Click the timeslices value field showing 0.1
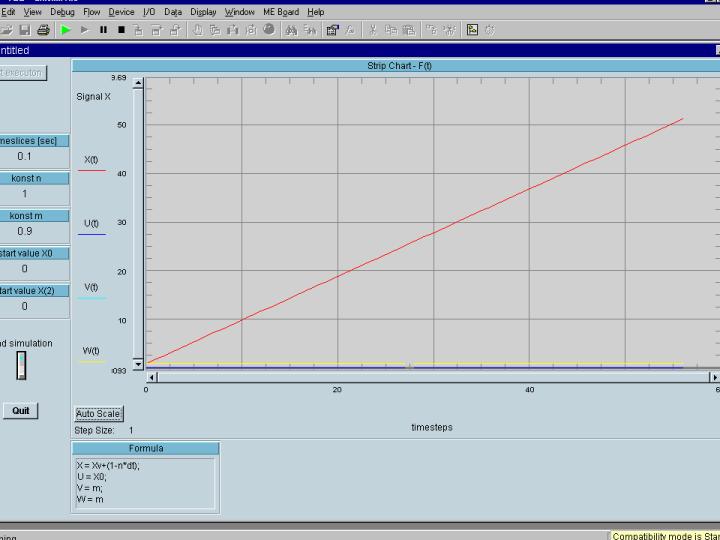The image size is (720, 540). [x=25, y=156]
